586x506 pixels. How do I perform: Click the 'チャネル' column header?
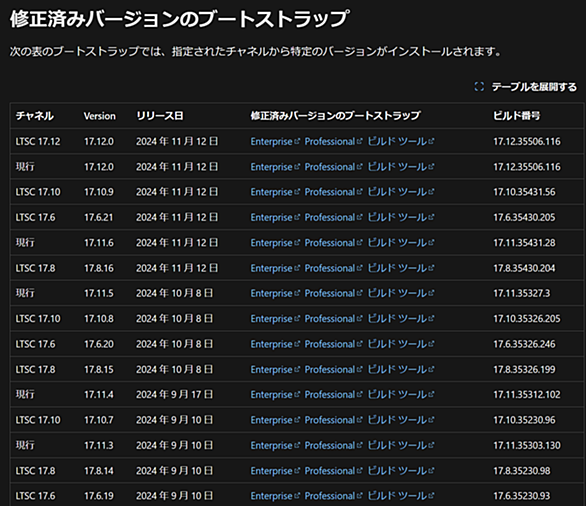[34, 116]
